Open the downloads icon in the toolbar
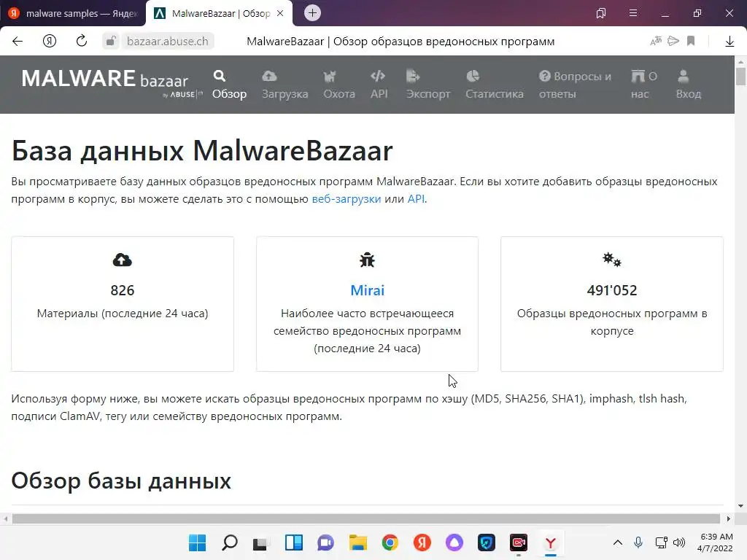747x560 pixels. (729, 42)
